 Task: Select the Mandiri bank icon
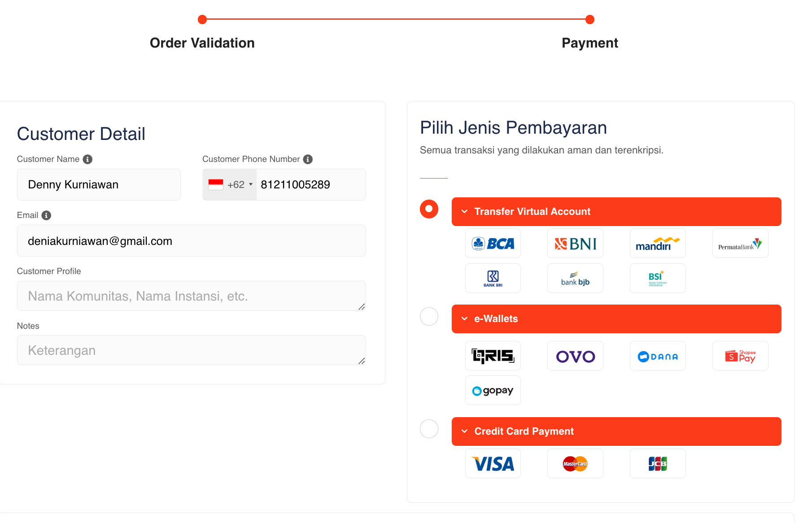[658, 243]
